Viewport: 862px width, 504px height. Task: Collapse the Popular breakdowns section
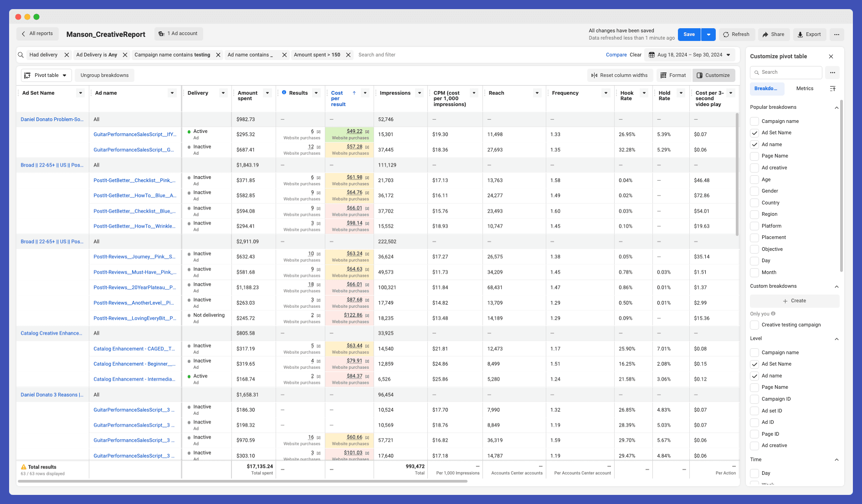pos(836,107)
